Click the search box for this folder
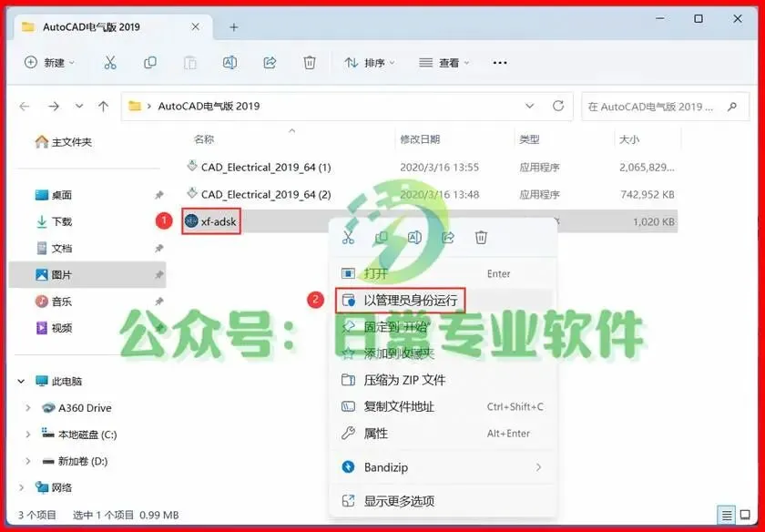765x532 pixels. (x=665, y=107)
